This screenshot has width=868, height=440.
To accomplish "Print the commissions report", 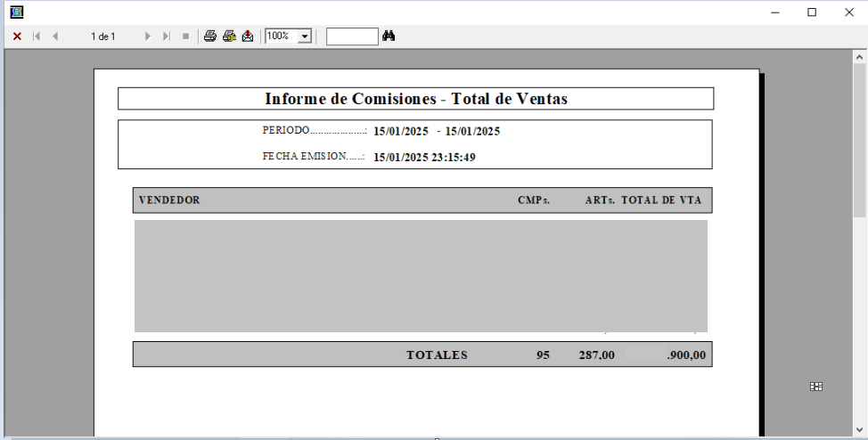I will (210, 37).
